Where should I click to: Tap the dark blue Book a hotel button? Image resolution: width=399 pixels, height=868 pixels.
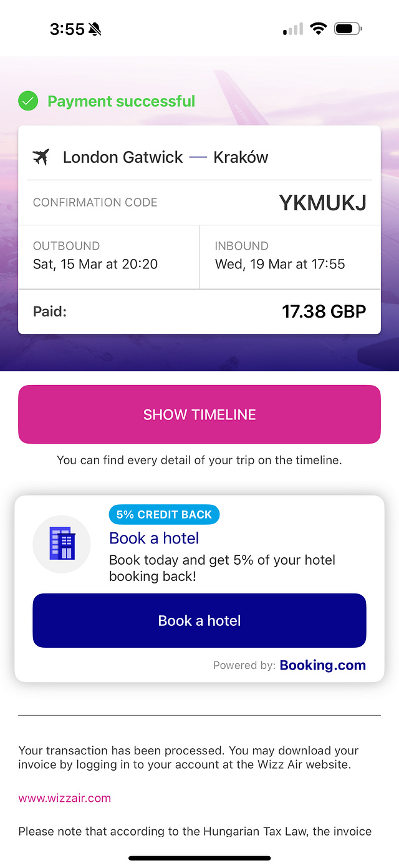coord(199,620)
